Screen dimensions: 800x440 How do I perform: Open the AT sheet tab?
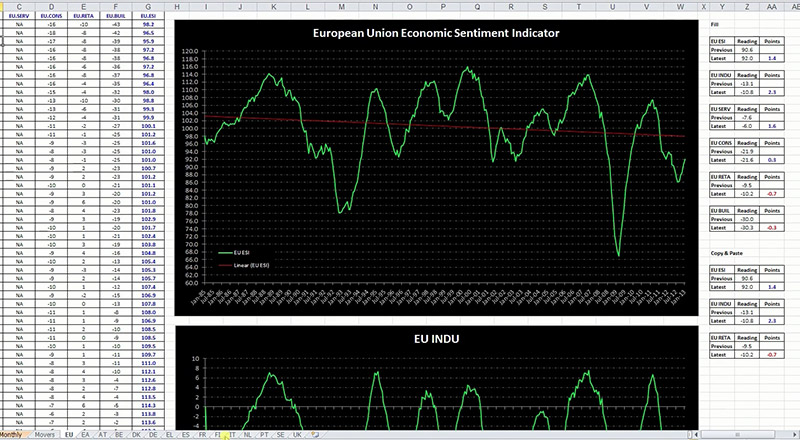pyautogui.click(x=103, y=435)
